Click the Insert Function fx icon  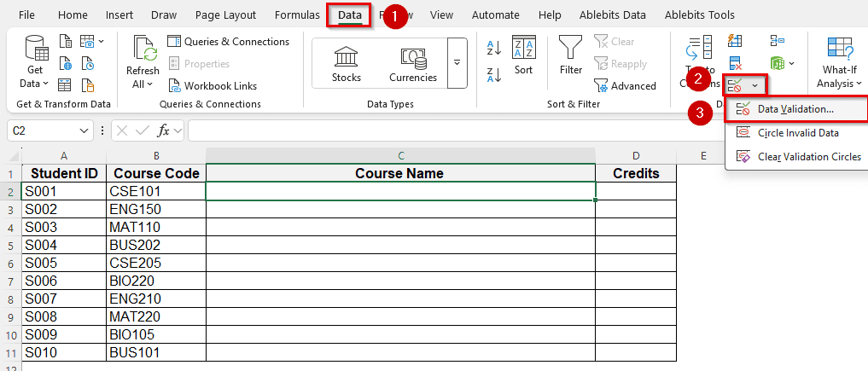tap(164, 131)
